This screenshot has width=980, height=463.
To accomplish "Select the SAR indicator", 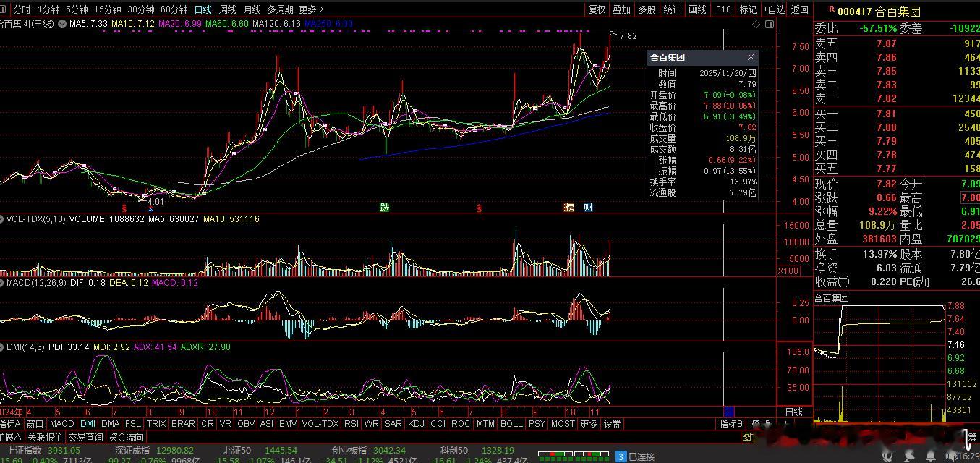I will (x=393, y=424).
